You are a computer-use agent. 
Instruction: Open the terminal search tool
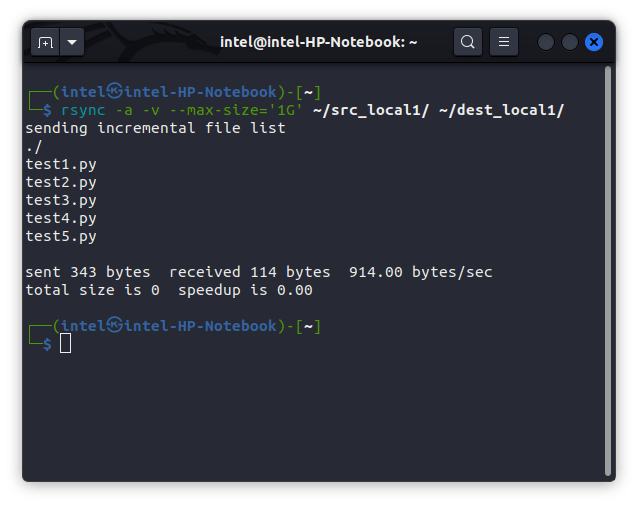468,41
